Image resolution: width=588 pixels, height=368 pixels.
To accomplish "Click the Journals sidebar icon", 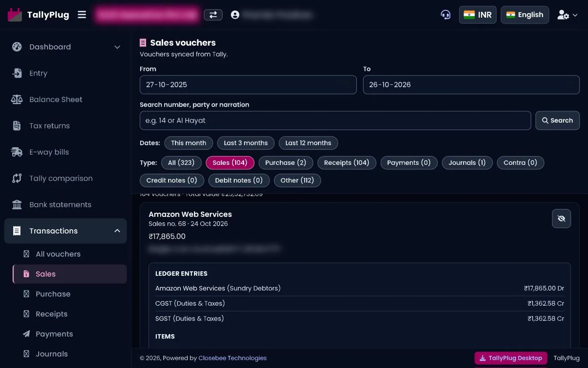I will tap(26, 354).
